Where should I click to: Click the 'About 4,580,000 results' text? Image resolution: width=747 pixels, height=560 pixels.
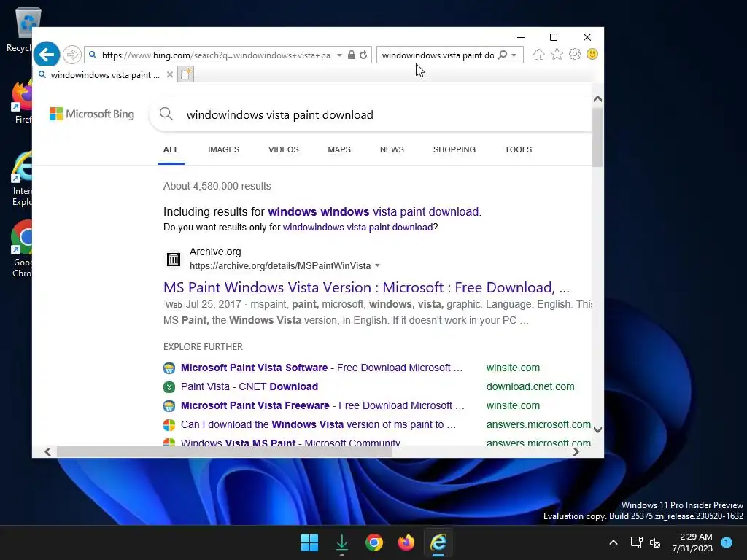click(x=217, y=186)
